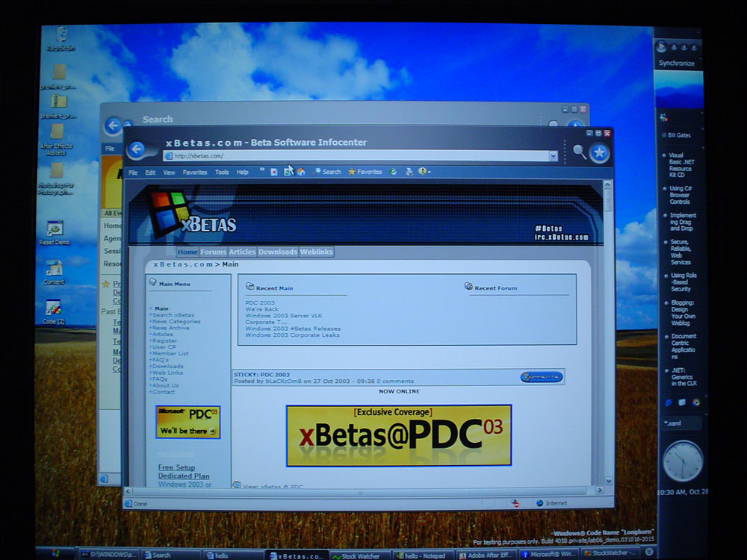Screen dimensions: 747x560
Task: Open the round star Favorites button
Action: (x=599, y=153)
